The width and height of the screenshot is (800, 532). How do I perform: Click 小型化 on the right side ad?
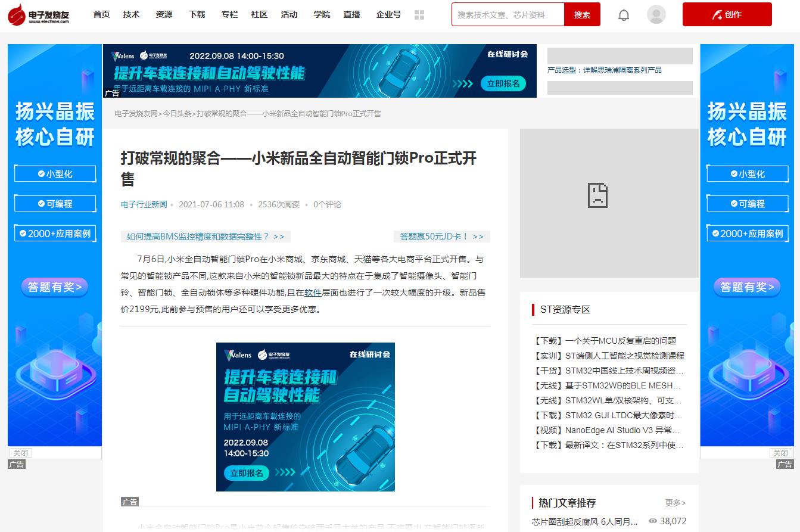tap(747, 174)
